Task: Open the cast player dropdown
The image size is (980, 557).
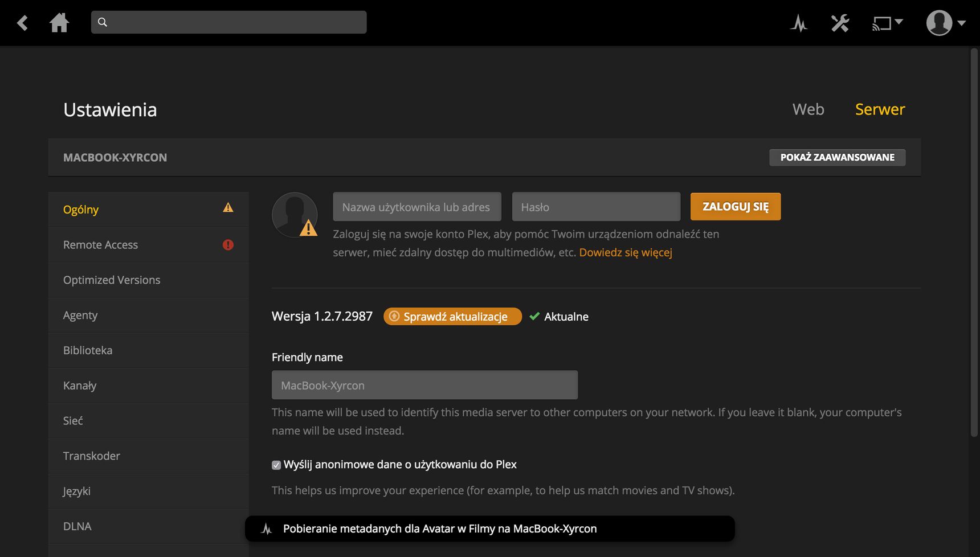Action: pyautogui.click(x=887, y=23)
